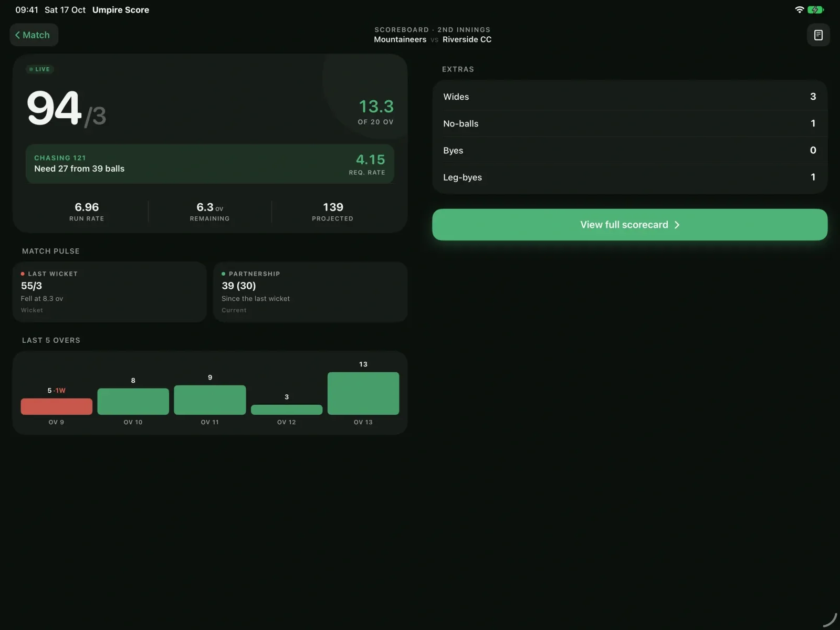Tap the Fell at 8.3 ov text
The width and height of the screenshot is (840, 630).
(x=42, y=299)
